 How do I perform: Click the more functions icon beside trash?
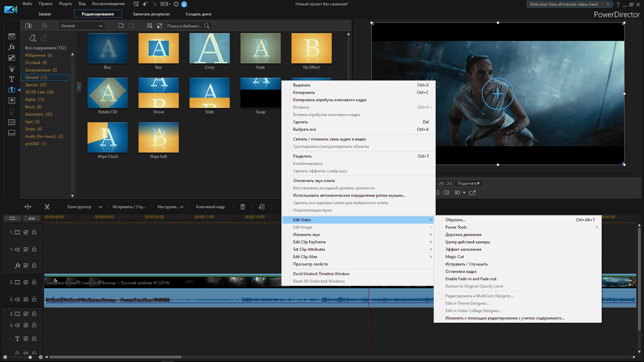[262, 207]
